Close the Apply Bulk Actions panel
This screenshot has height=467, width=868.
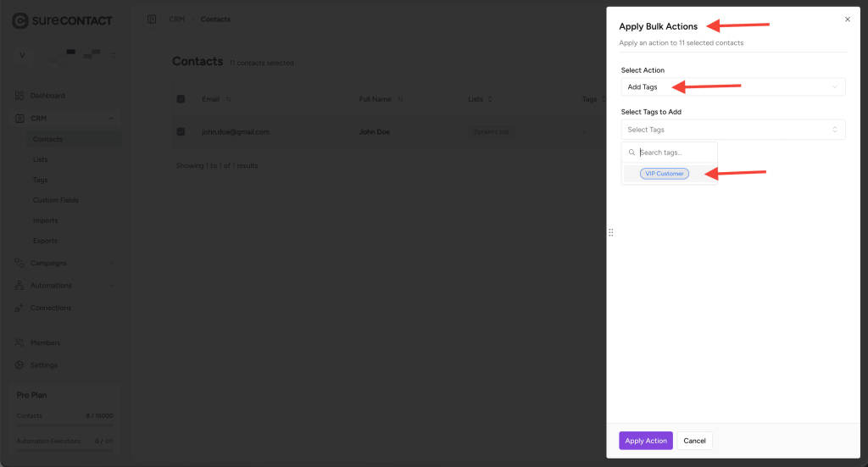[x=848, y=19]
